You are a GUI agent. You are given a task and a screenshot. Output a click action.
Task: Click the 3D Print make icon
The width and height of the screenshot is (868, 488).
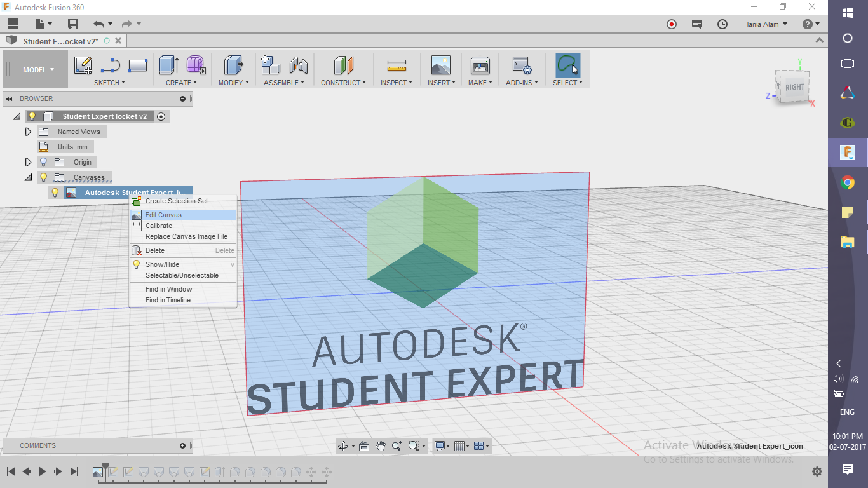[480, 65]
